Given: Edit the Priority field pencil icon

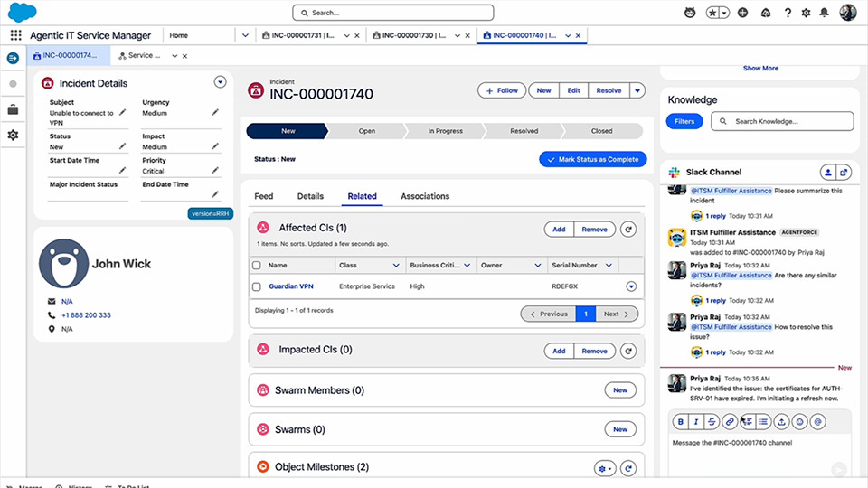Looking at the screenshot, I should [215, 171].
